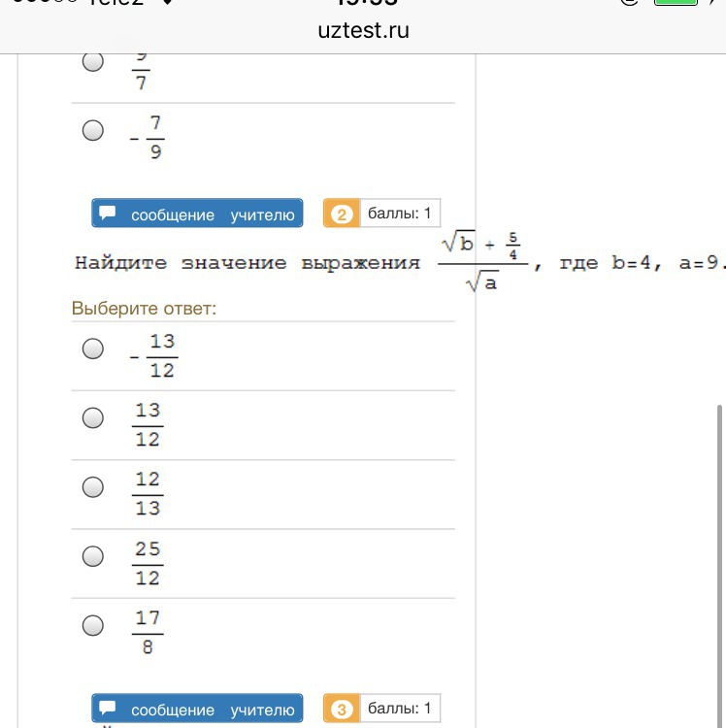Tap the battery icon in status bar
The height and width of the screenshot is (728, 726).
coord(675,4)
